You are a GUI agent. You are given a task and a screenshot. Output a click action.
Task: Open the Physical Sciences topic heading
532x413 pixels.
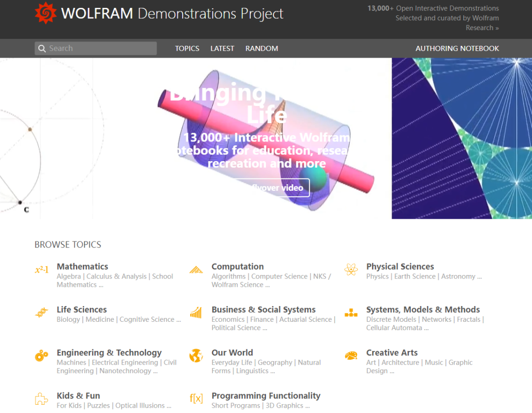[400, 267]
